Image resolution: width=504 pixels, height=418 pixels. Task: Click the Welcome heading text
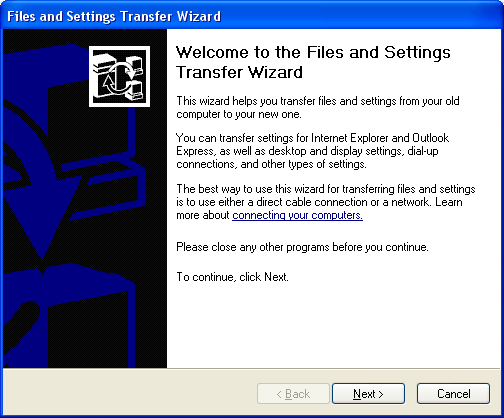(x=313, y=62)
